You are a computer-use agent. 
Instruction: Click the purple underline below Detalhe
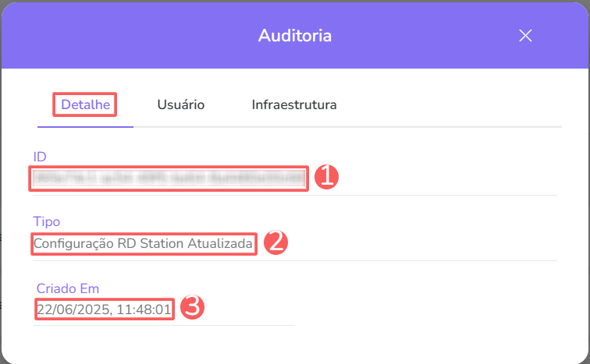pyautogui.click(x=85, y=125)
